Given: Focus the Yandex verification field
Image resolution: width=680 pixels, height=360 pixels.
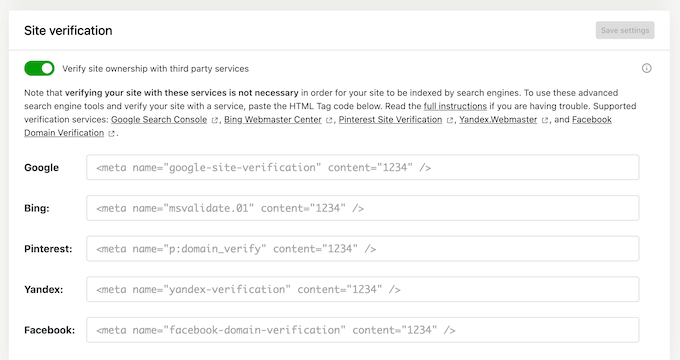Looking at the screenshot, I should (363, 289).
